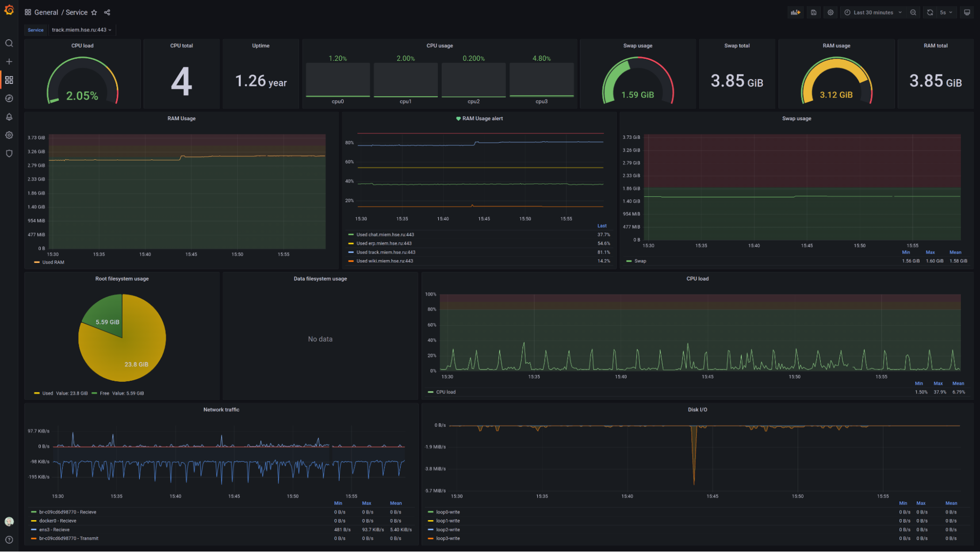Image resolution: width=980 pixels, height=552 pixels.
Task: Open the Root filesystem usage panel menu
Action: coord(122,279)
